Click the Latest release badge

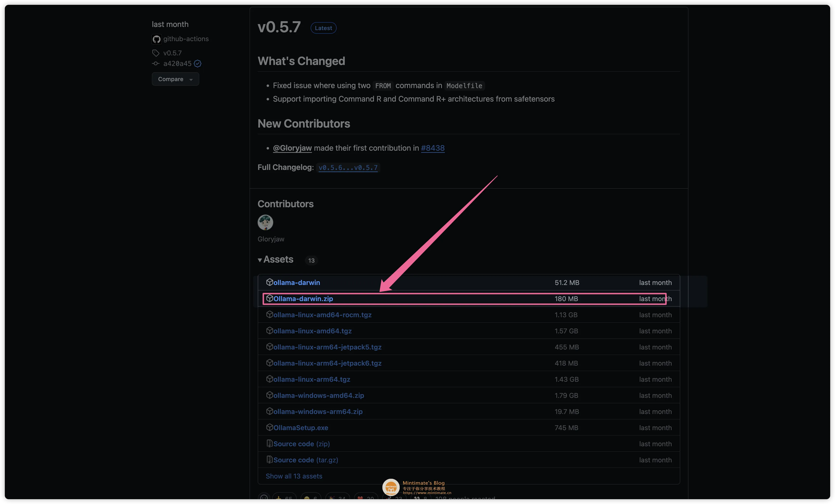point(323,28)
